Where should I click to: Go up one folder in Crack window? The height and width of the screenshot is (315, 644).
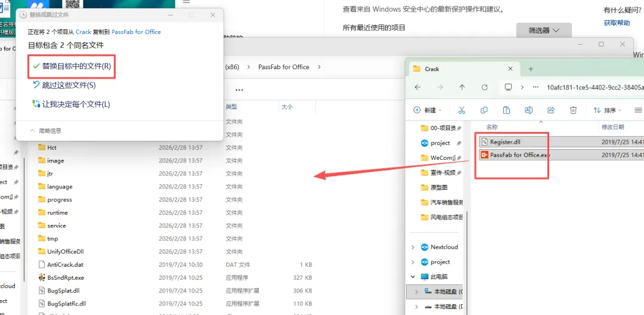[462, 87]
